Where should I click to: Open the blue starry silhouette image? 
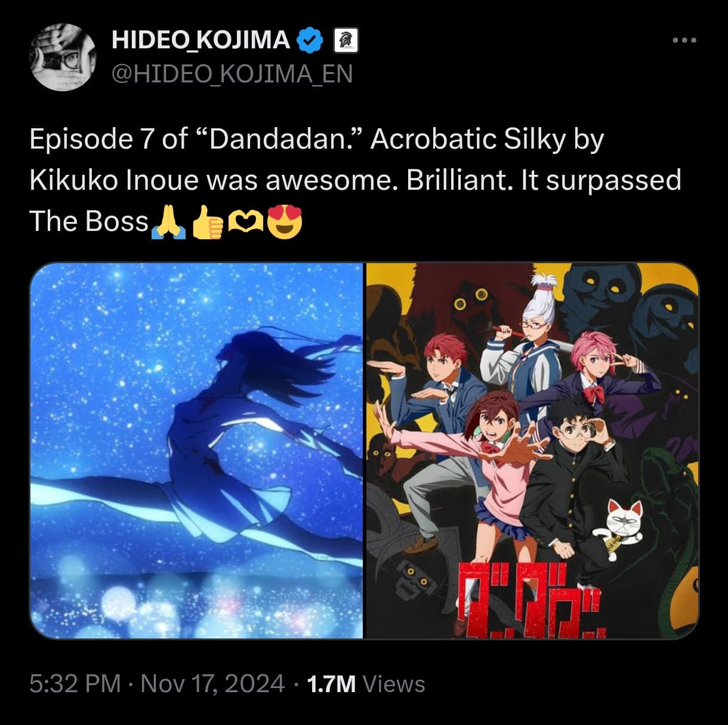[x=196, y=451]
